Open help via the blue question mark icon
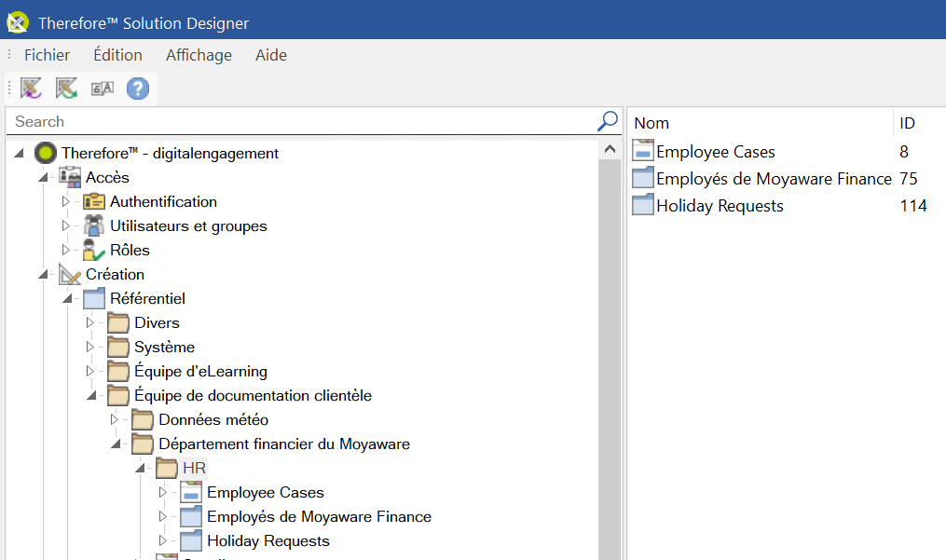This screenshot has height=560, width=946. 138,89
